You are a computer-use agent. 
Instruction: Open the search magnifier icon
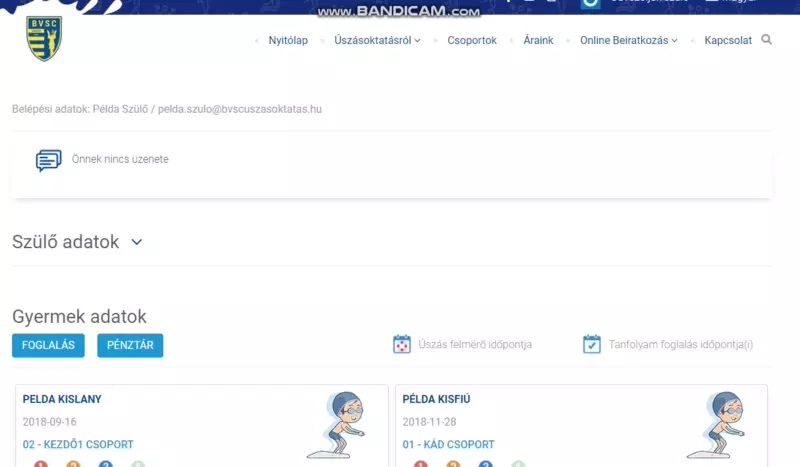(x=767, y=40)
